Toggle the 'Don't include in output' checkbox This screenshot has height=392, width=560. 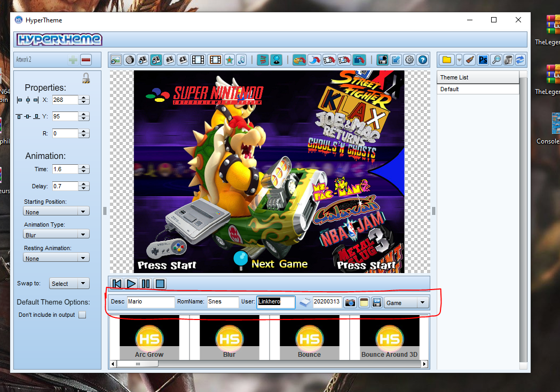(x=82, y=315)
